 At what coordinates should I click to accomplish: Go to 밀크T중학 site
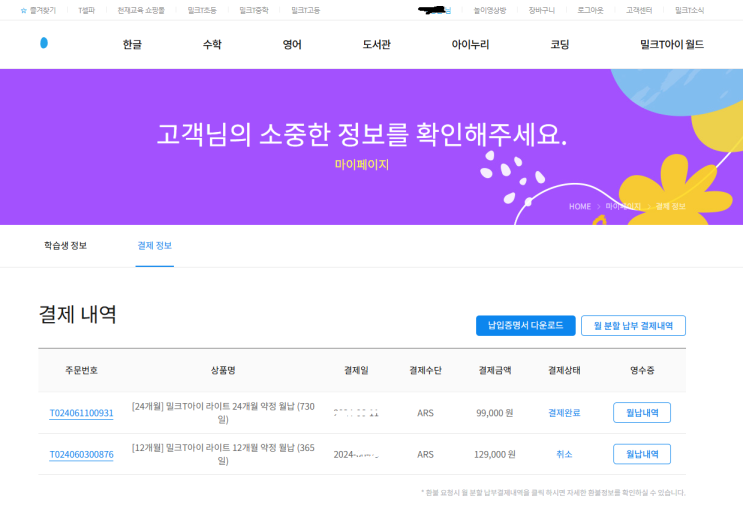click(x=254, y=10)
